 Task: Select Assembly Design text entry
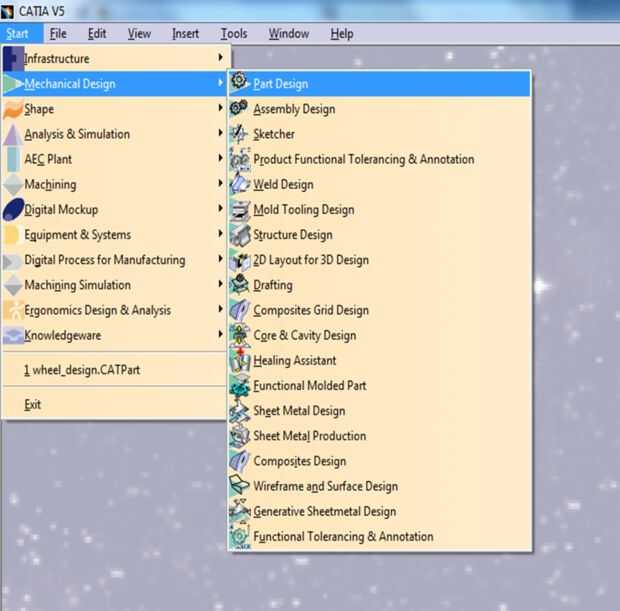[x=294, y=109]
